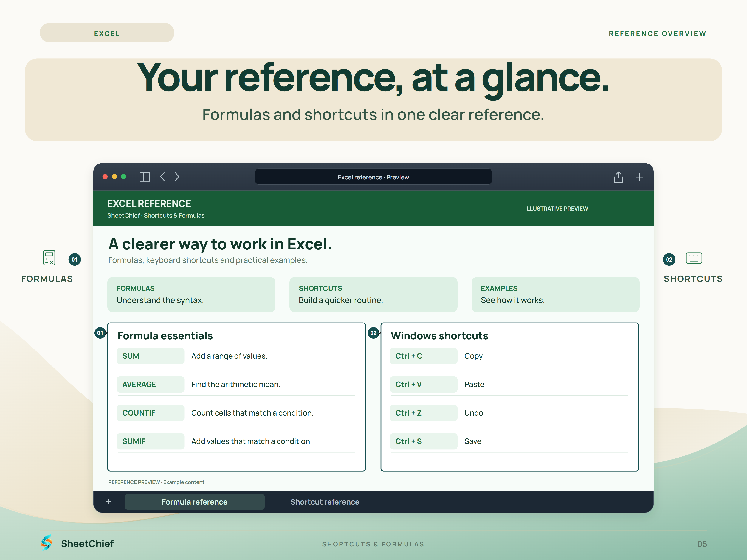Switch to the Shortcut reference tab
This screenshot has width=747, height=560.
tap(325, 502)
